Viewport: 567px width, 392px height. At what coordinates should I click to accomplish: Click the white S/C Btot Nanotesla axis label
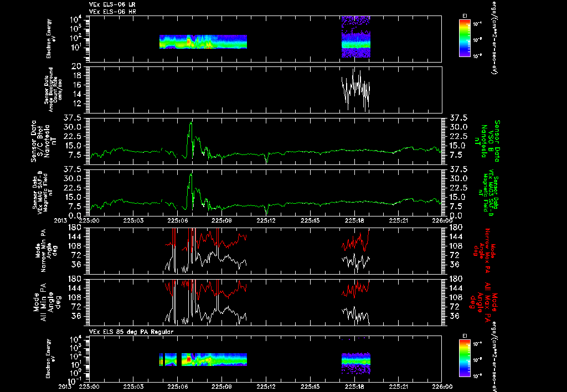[44, 141]
